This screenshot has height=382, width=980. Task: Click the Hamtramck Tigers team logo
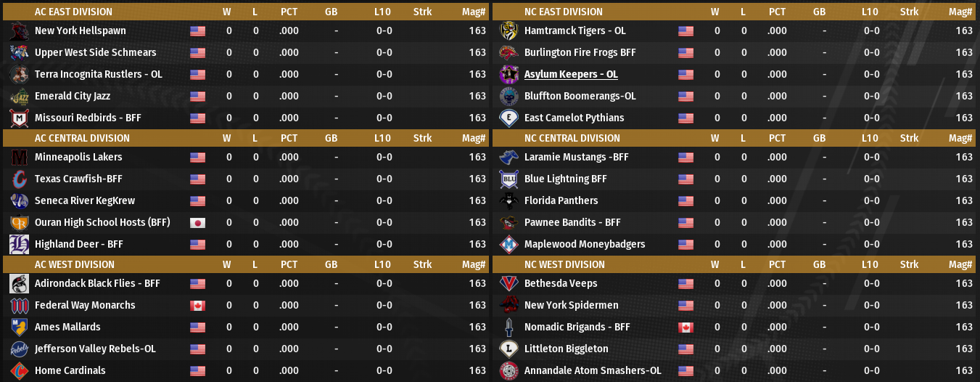coord(508,31)
